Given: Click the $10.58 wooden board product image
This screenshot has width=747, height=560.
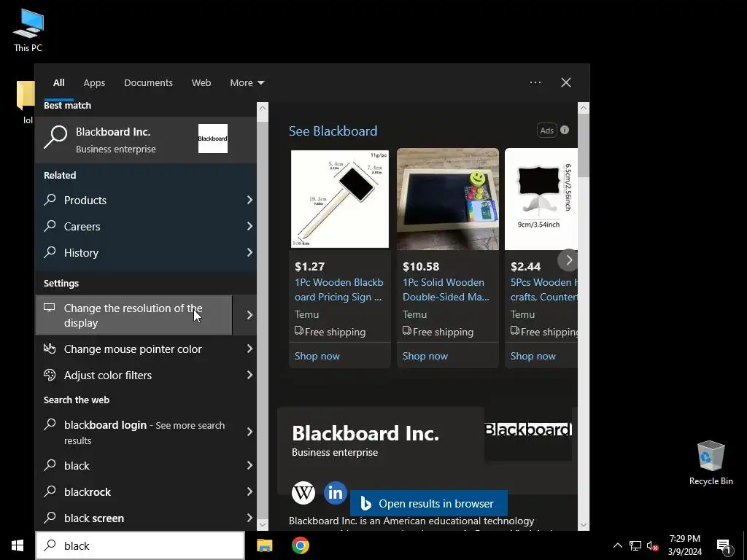Looking at the screenshot, I should [x=448, y=199].
